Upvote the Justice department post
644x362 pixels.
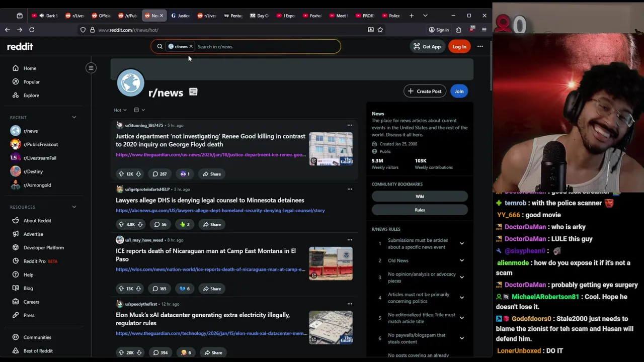point(121,174)
